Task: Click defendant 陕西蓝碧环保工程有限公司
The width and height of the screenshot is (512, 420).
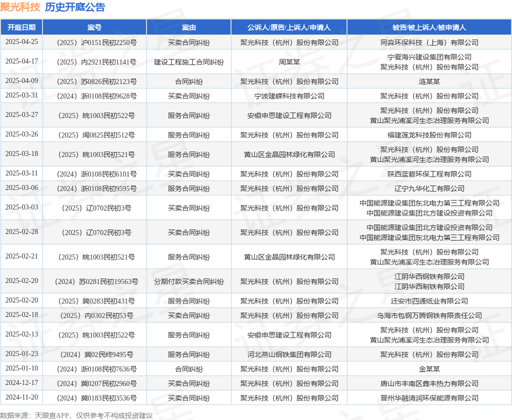Action: [x=429, y=174]
